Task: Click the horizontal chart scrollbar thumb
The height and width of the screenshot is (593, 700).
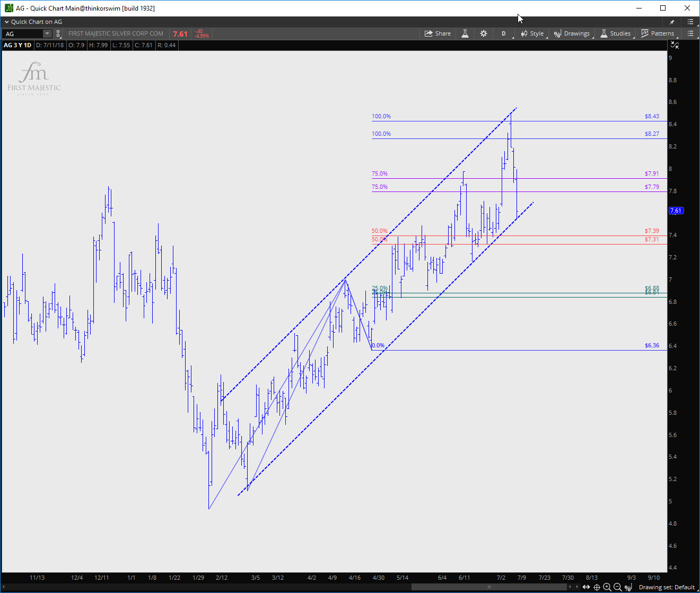Action: (x=489, y=587)
